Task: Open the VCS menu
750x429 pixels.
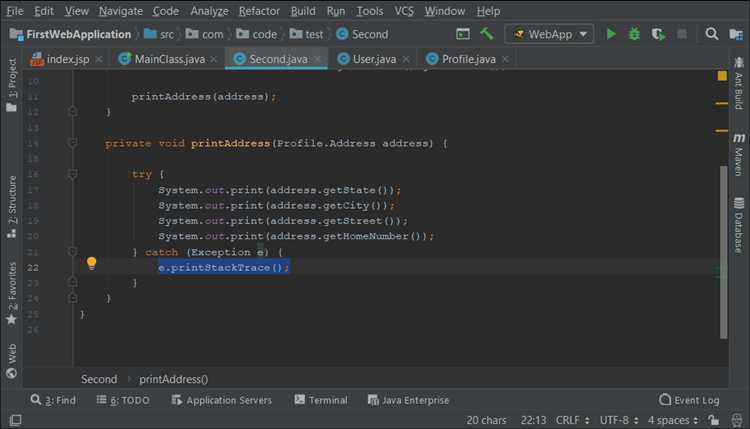Action: tap(404, 11)
